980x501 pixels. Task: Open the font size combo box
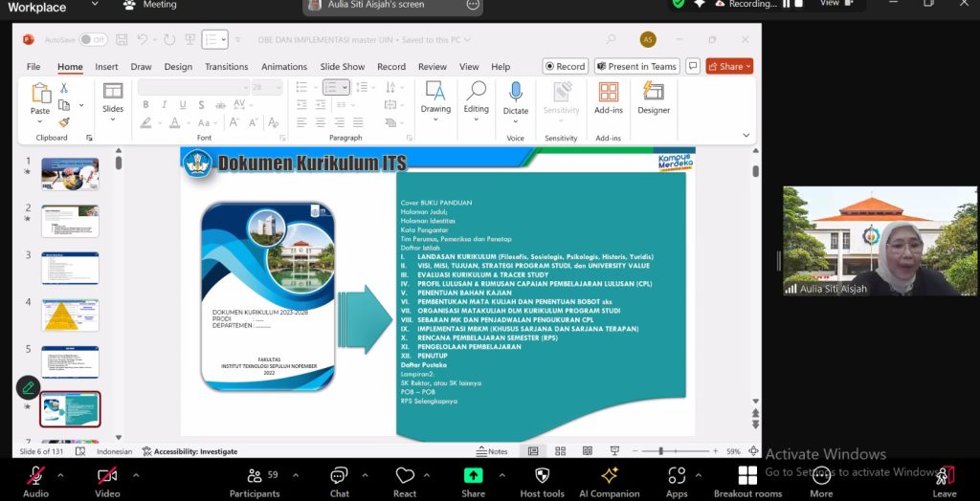click(x=267, y=87)
